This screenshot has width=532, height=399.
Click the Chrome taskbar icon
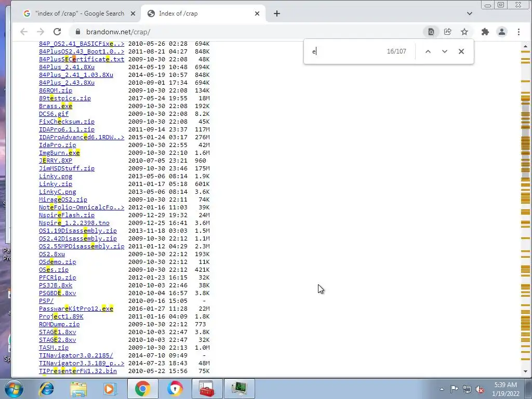(x=142, y=389)
